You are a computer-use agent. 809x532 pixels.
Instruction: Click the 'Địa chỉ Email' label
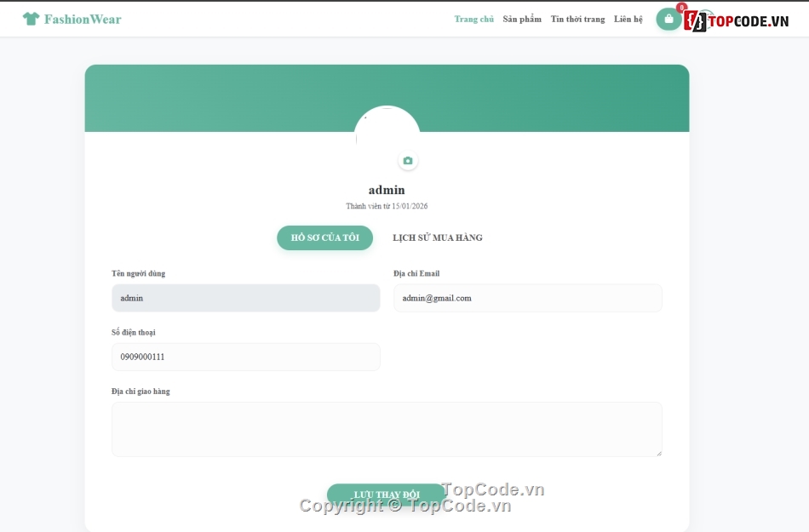[416, 273]
